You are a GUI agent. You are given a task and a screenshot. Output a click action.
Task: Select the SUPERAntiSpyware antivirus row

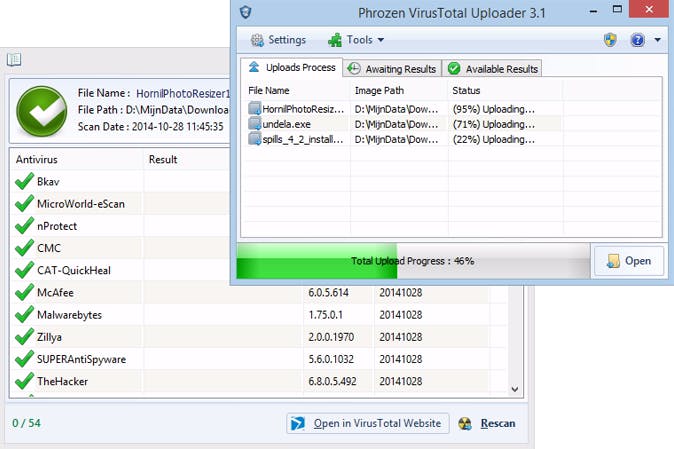tap(260, 359)
